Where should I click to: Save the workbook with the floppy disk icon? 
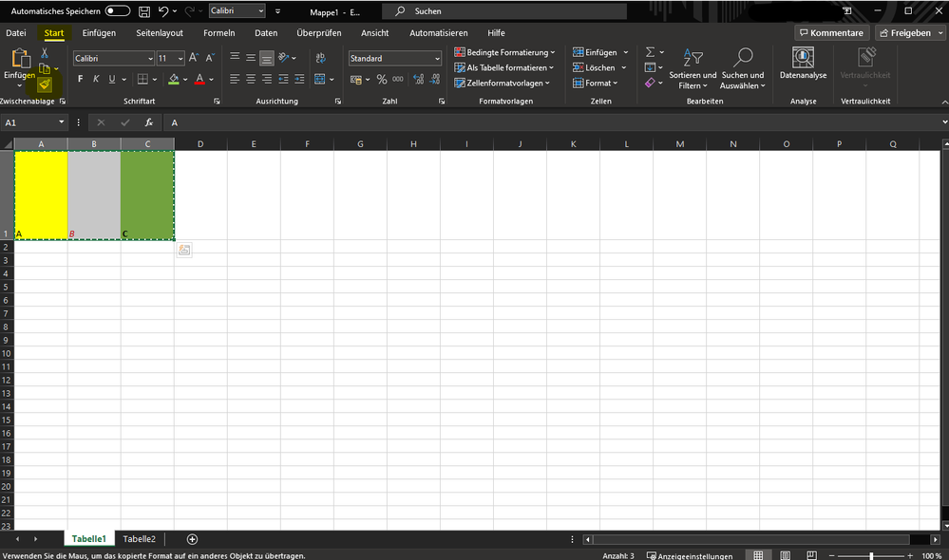pyautogui.click(x=144, y=10)
